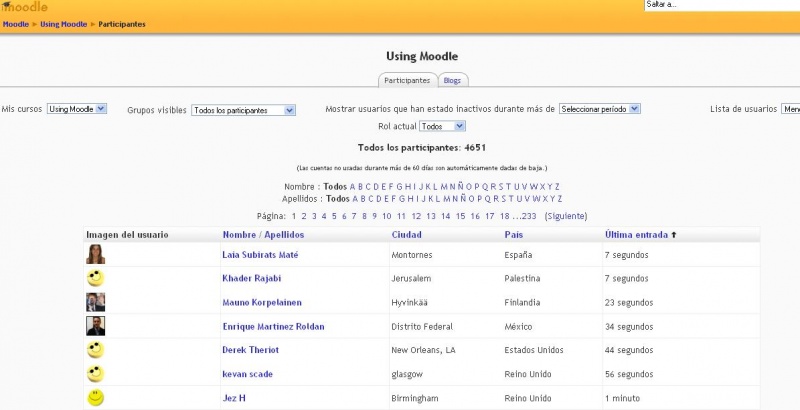Viewport: 800px width, 410px height.
Task: Click kevan scade's smiley avatar
Action: pyautogui.click(x=95, y=374)
